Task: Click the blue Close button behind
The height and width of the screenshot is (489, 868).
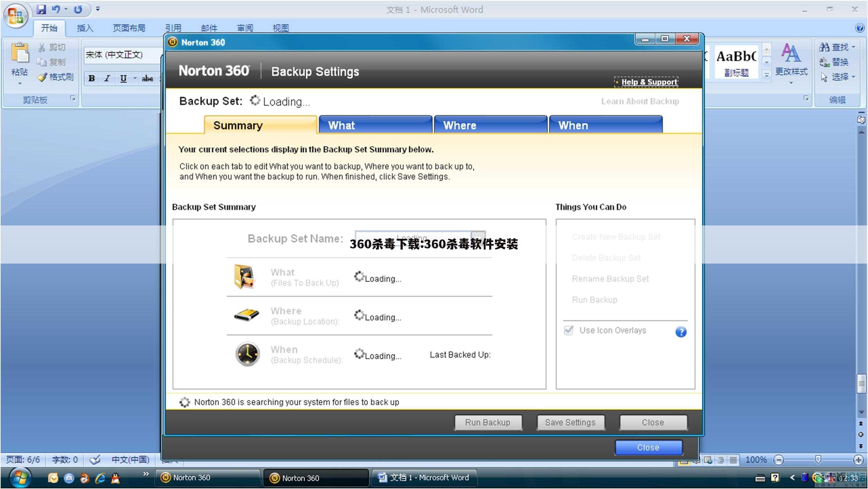Action: (x=649, y=448)
